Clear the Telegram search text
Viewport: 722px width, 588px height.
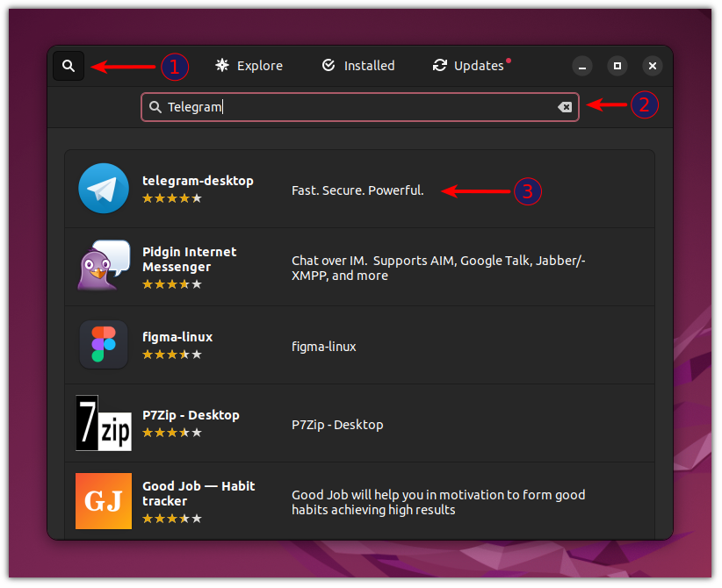pyautogui.click(x=565, y=107)
